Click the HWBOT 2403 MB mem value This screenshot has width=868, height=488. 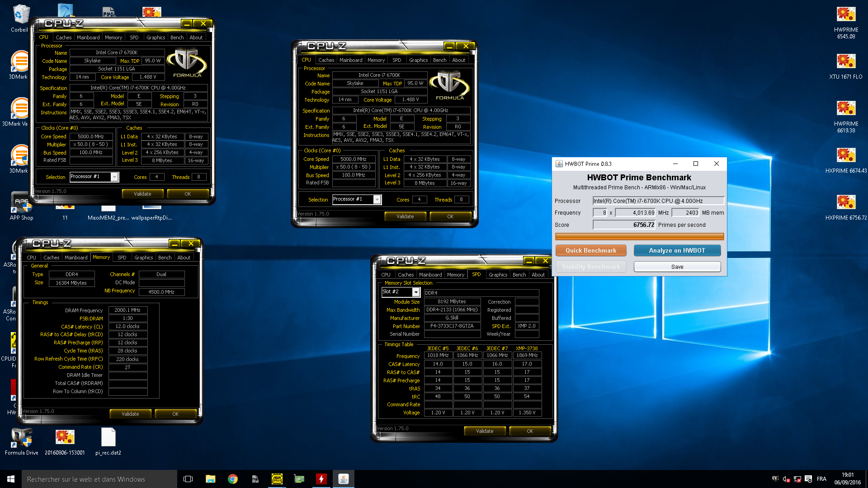point(685,212)
